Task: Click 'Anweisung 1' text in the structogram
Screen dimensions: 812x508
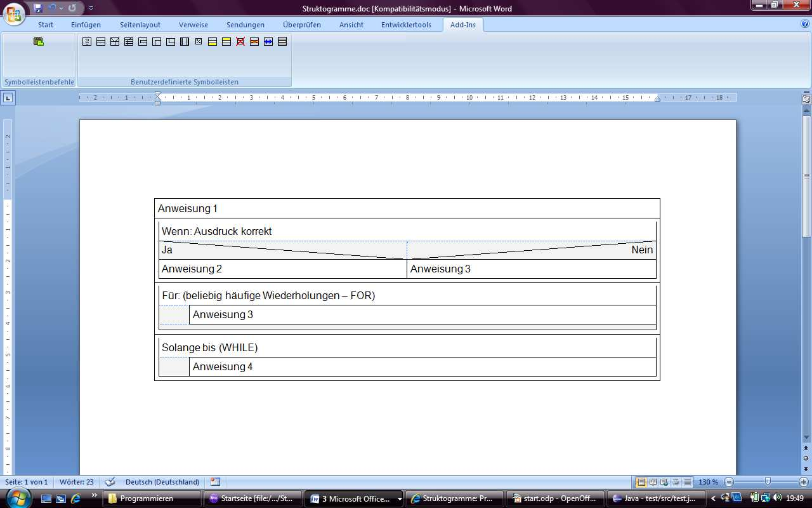Action: [188, 208]
